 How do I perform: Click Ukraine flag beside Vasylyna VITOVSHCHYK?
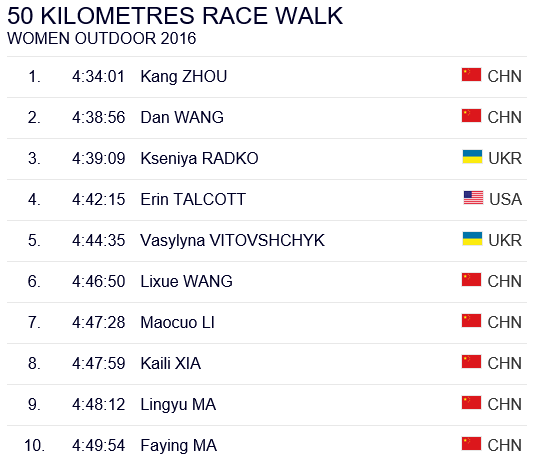[x=472, y=238]
